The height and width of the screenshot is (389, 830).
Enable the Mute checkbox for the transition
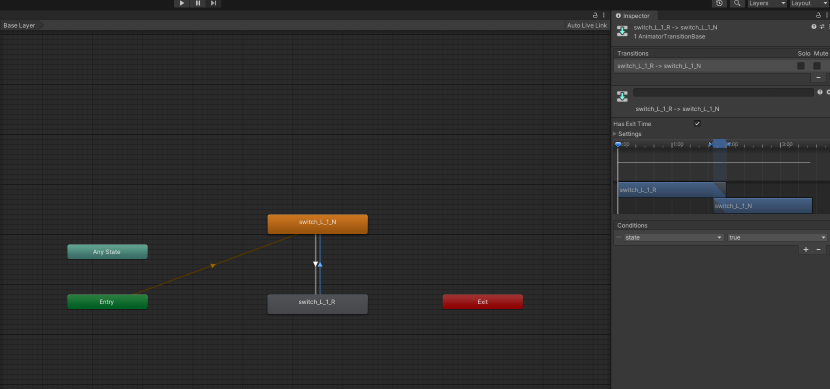coord(817,66)
